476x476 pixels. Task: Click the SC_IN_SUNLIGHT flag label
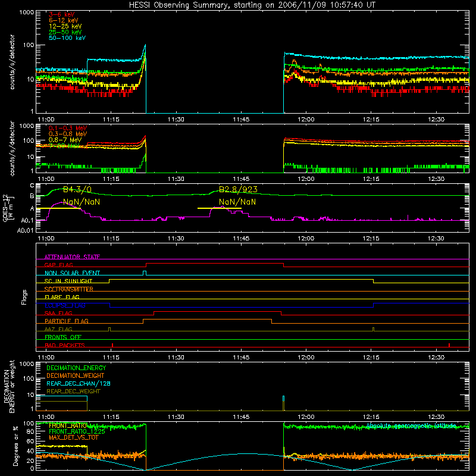click(68, 281)
